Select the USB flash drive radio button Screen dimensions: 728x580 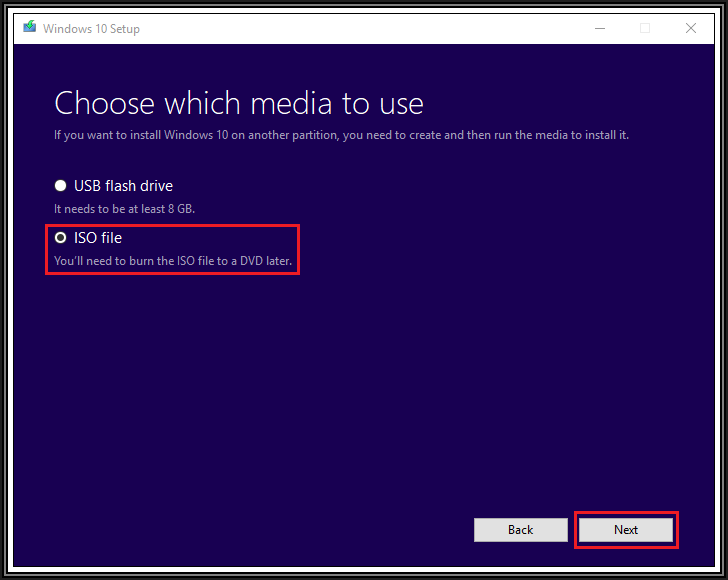[60, 186]
